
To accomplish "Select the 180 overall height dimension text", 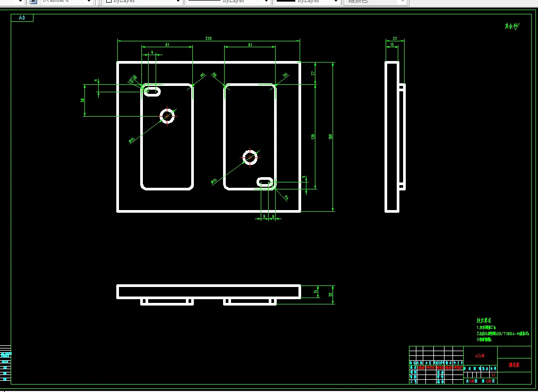I will [x=330, y=136].
